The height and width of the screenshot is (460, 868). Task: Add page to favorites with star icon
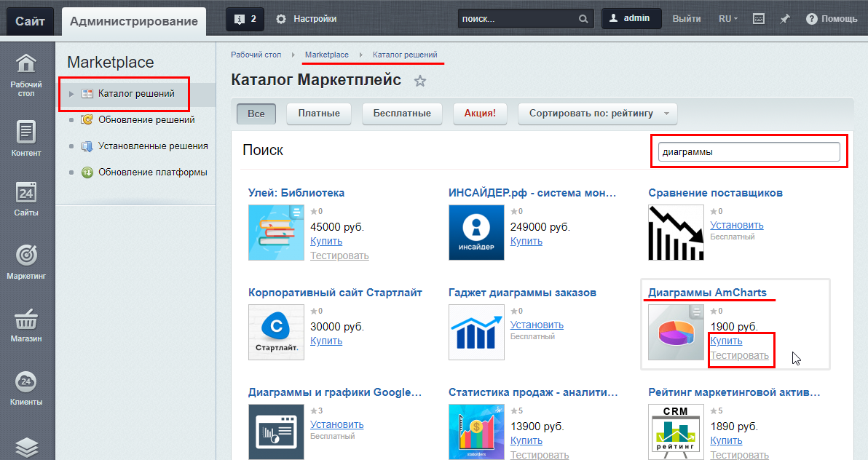click(420, 82)
